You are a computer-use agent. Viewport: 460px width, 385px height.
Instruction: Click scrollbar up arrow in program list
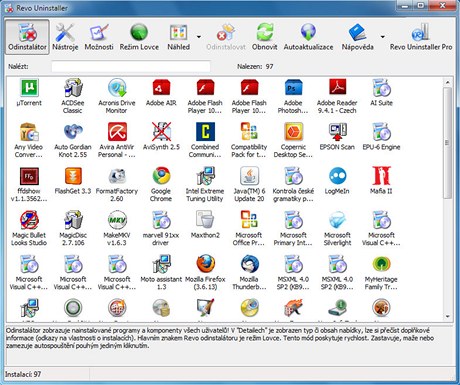(448, 82)
